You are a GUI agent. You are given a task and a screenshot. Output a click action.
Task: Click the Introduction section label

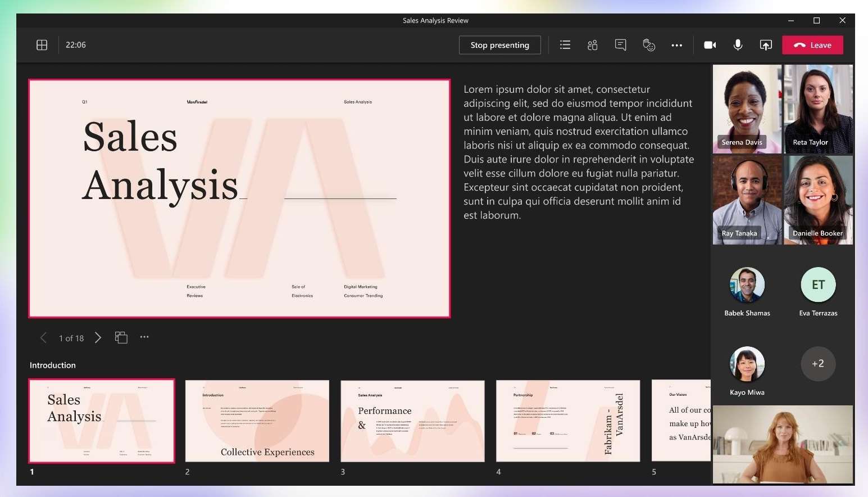[53, 365]
